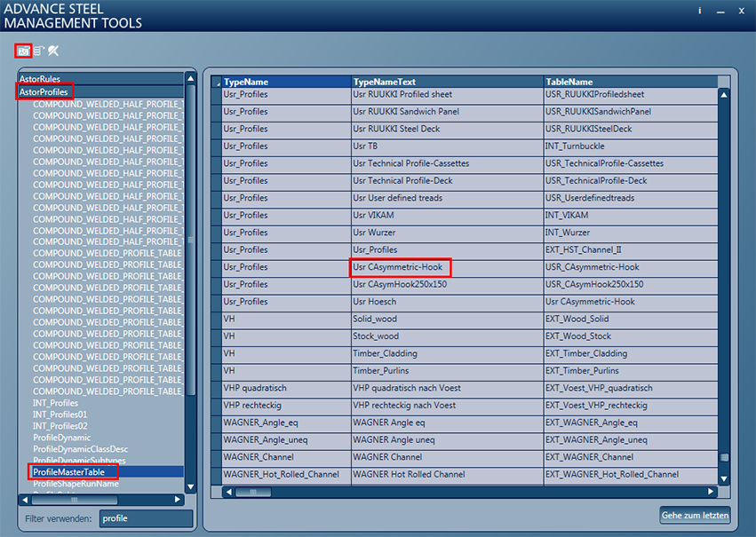Select the ProfileShapeRunName tree item

pyautogui.click(x=76, y=484)
